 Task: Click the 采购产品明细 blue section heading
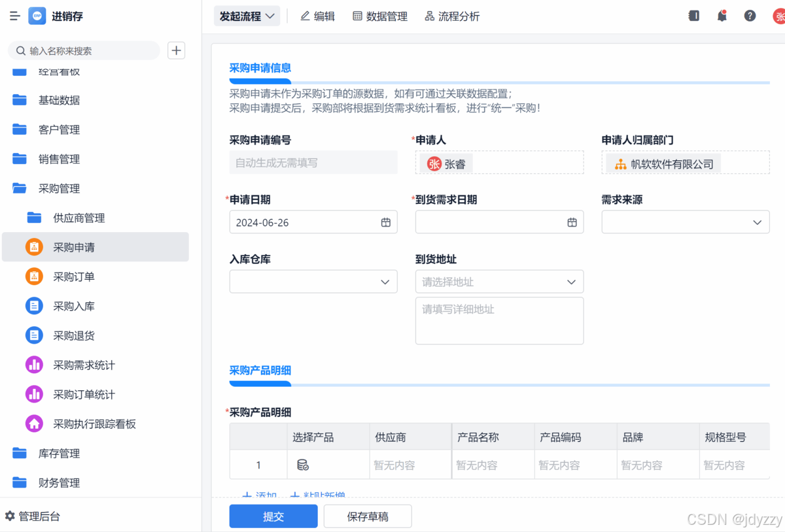[260, 370]
